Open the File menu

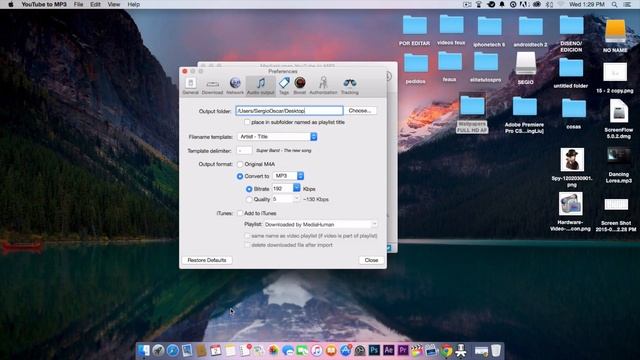pyautogui.click(x=78, y=4)
